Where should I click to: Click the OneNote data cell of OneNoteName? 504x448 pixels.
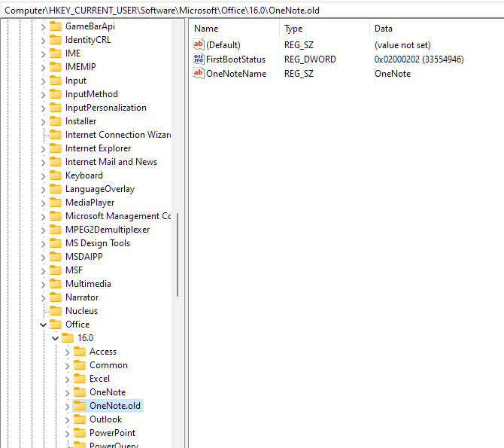point(393,74)
